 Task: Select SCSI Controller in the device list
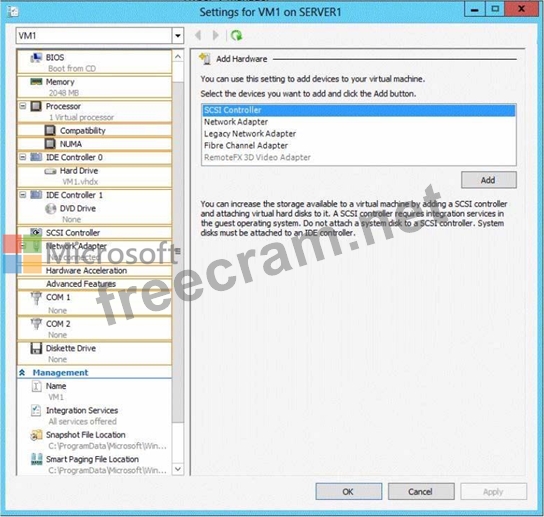[358, 110]
